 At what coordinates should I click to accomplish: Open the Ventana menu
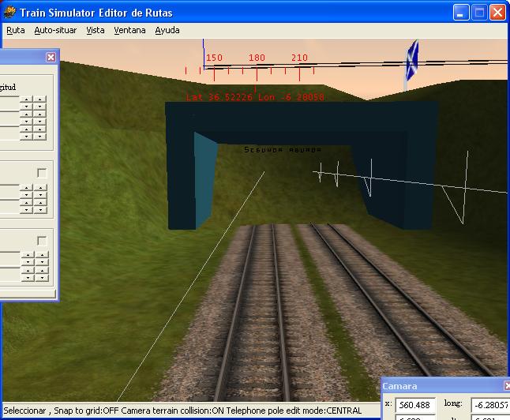(x=129, y=30)
